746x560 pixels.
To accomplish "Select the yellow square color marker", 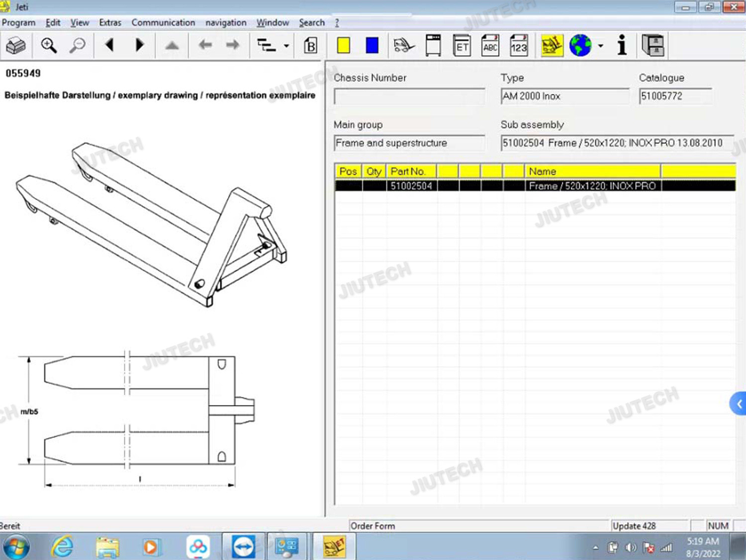I will [343, 46].
